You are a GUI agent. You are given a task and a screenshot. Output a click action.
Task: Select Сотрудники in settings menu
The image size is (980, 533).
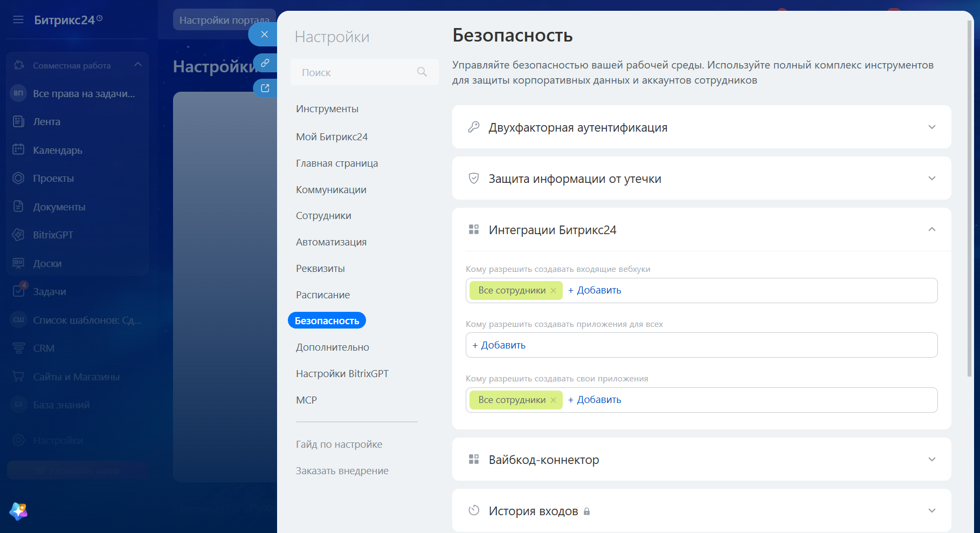tap(323, 216)
